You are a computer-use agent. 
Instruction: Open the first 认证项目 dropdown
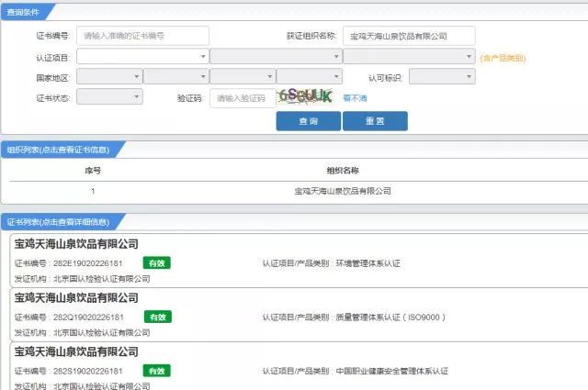click(x=142, y=57)
